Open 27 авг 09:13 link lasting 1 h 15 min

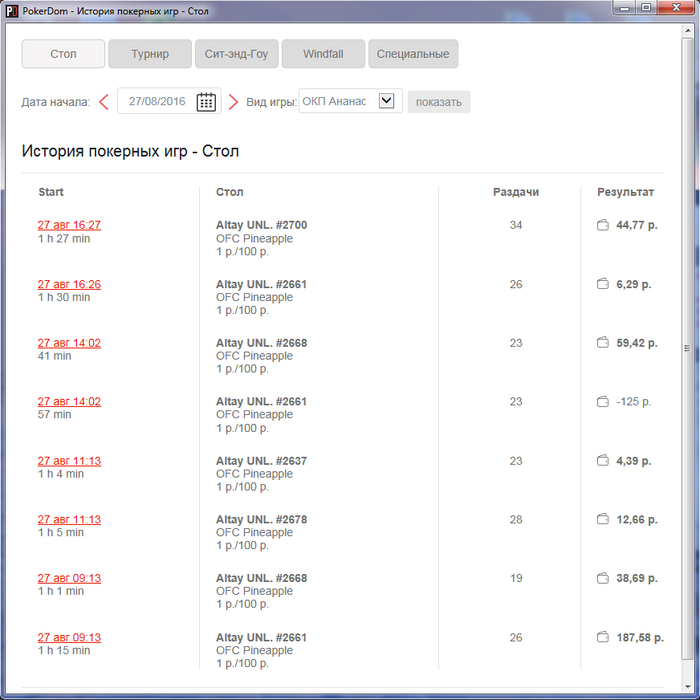coord(69,638)
